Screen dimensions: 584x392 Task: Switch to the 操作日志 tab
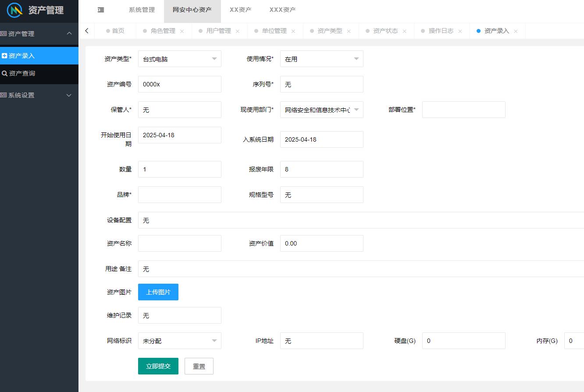pos(441,31)
